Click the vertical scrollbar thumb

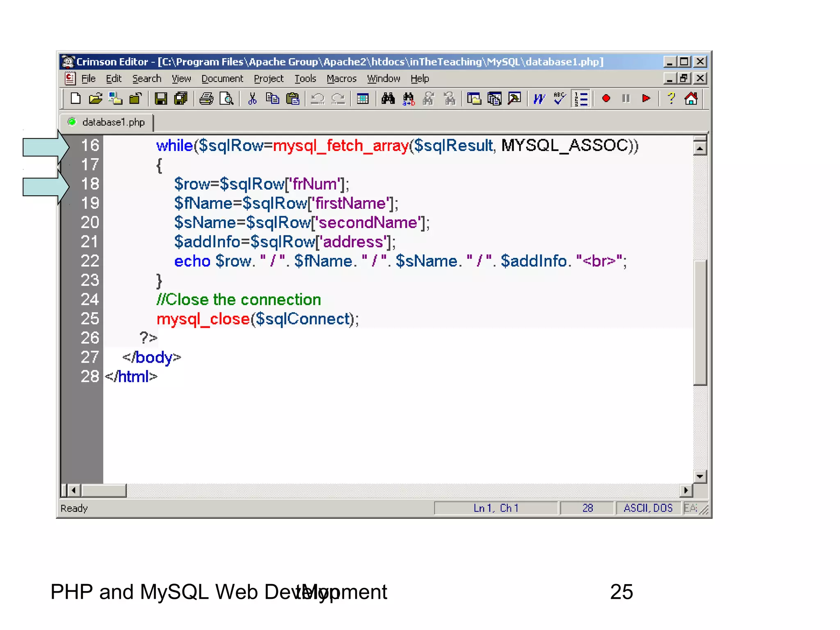pos(700,323)
